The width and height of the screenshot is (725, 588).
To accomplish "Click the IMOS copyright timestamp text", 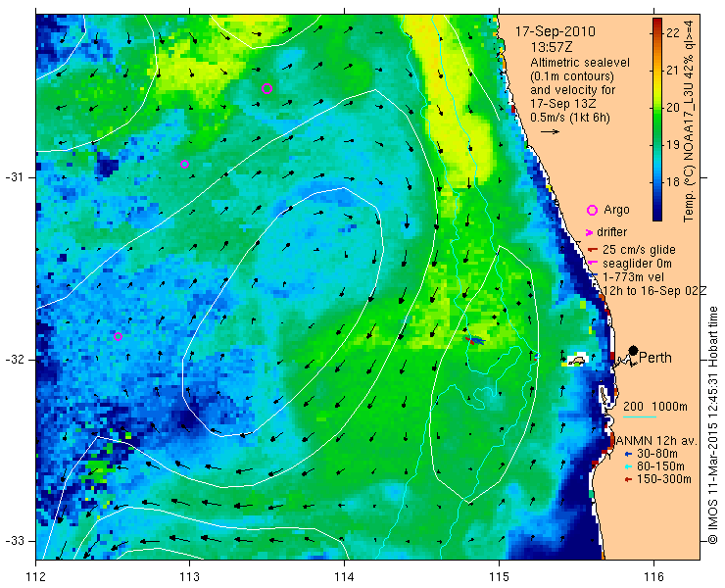I will tap(712, 425).
